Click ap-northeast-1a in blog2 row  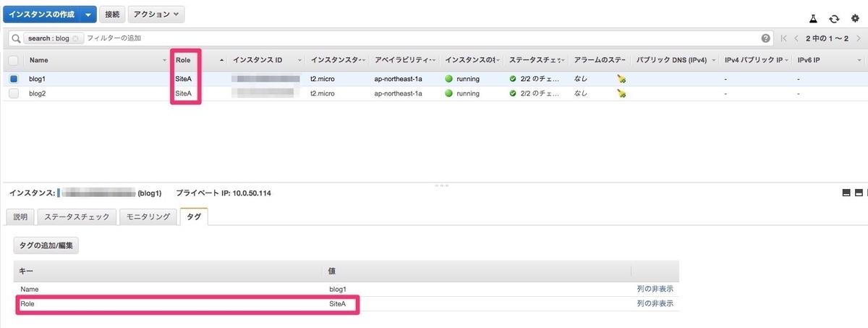coord(399,93)
